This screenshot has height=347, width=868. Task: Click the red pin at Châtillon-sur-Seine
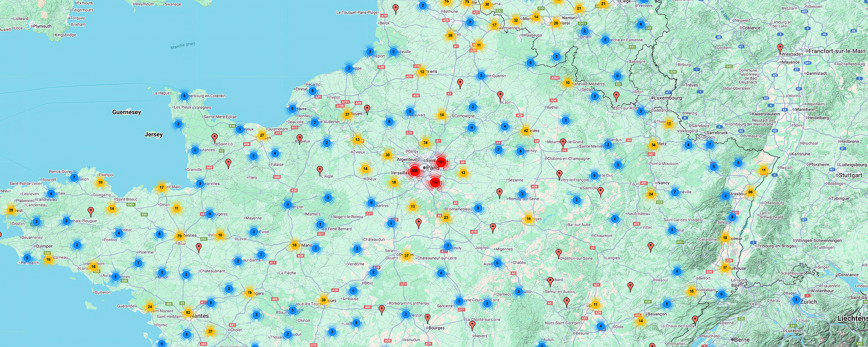[x=558, y=253]
